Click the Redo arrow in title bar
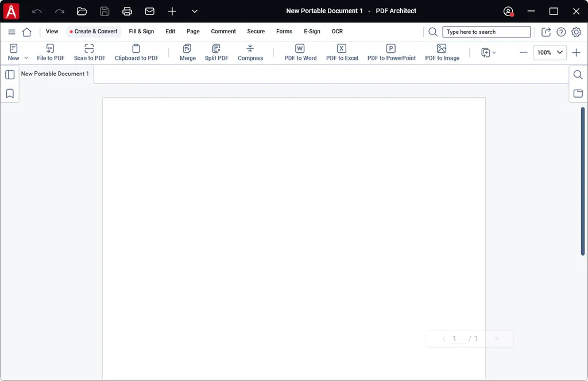This screenshot has width=588, height=381. [60, 11]
